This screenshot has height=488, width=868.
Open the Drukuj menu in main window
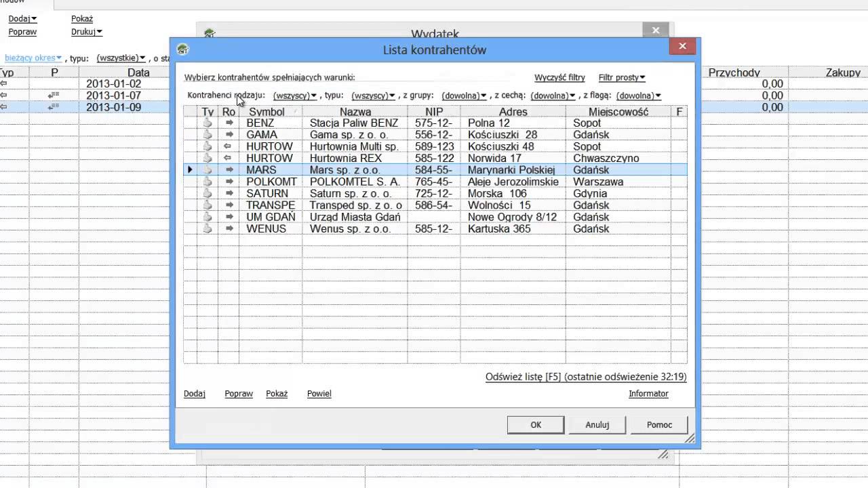[87, 32]
